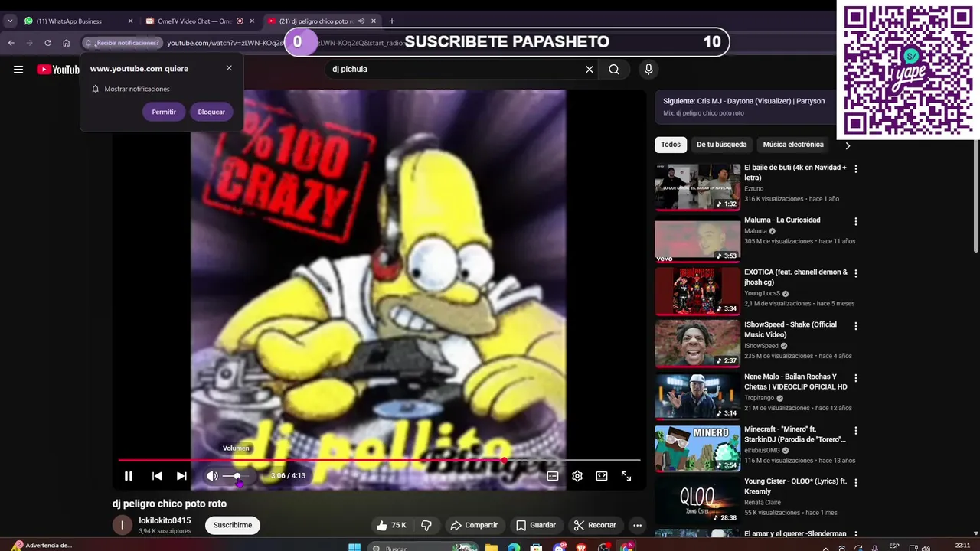Open a new browser tab
This screenshot has height=551, width=980.
pyautogui.click(x=392, y=21)
